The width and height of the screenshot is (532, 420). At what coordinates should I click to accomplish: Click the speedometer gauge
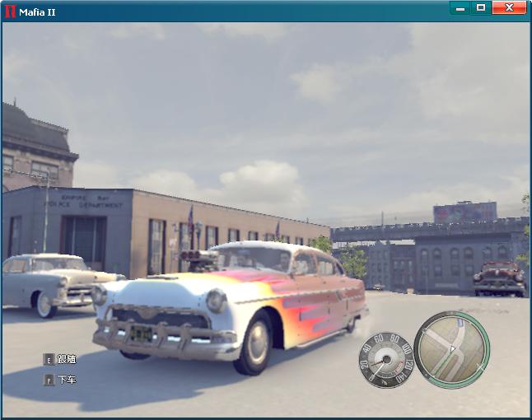[x=385, y=360]
